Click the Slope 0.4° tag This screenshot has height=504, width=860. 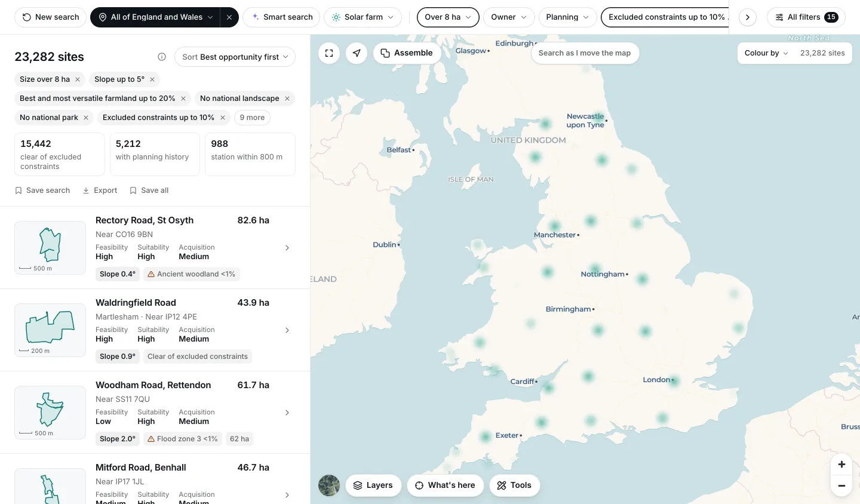click(x=118, y=274)
